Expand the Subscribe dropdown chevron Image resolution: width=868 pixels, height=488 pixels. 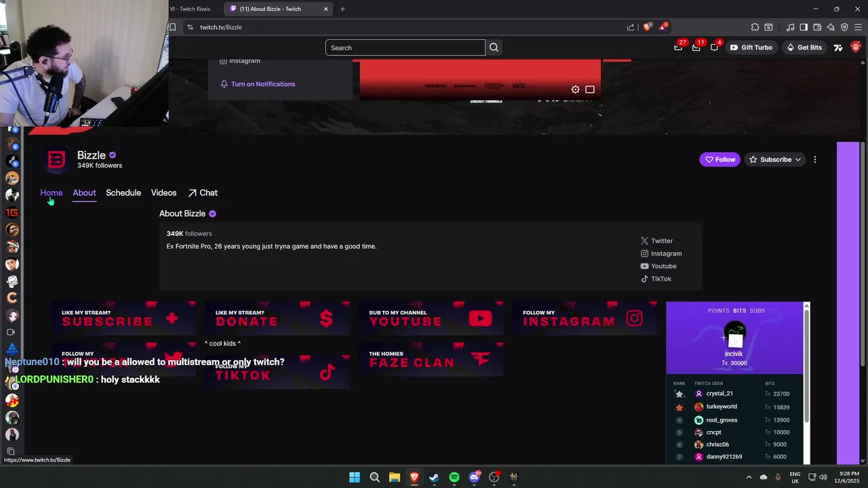pyautogui.click(x=798, y=159)
